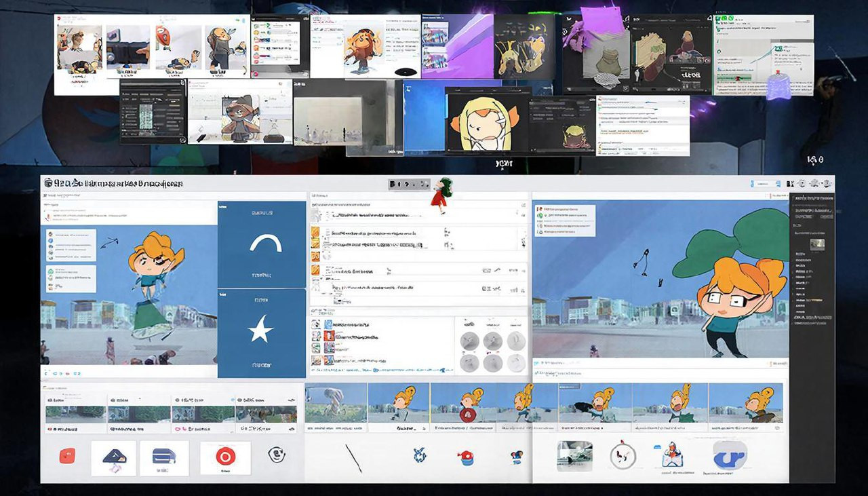Viewport: 868px width, 496px height.
Task: Click the bottom-right light gray circle swatch
Action: click(x=516, y=363)
